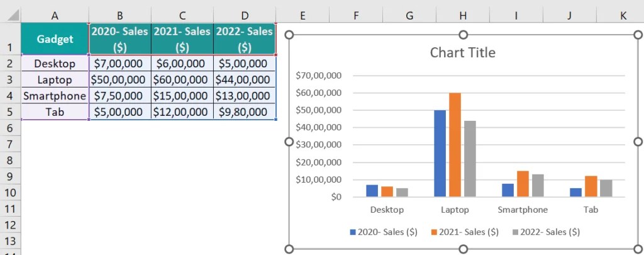The image size is (644, 255).
Task: Select column E header
Action: (x=303, y=16)
